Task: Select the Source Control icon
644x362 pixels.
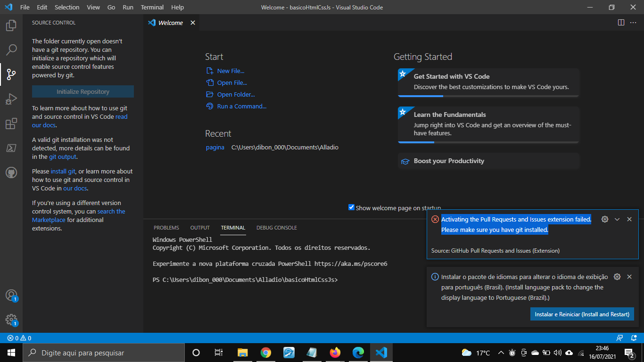Action: pos(11,74)
